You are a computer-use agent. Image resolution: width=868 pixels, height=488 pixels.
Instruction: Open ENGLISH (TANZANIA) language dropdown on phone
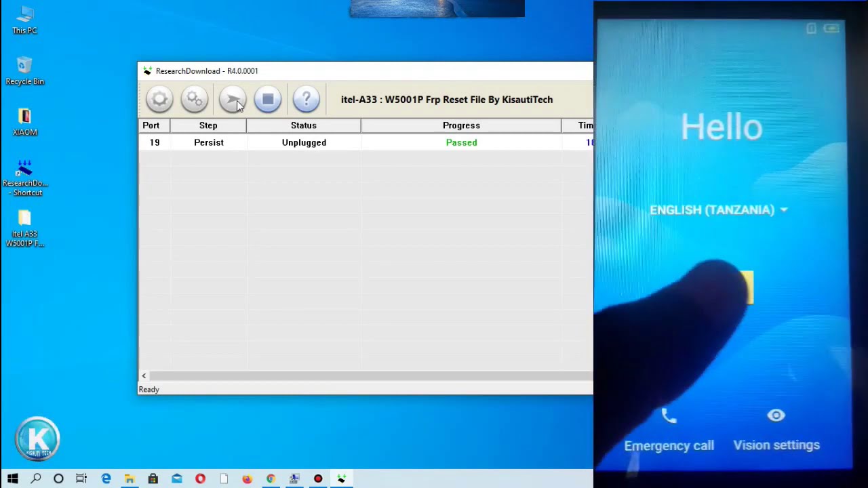coord(719,210)
